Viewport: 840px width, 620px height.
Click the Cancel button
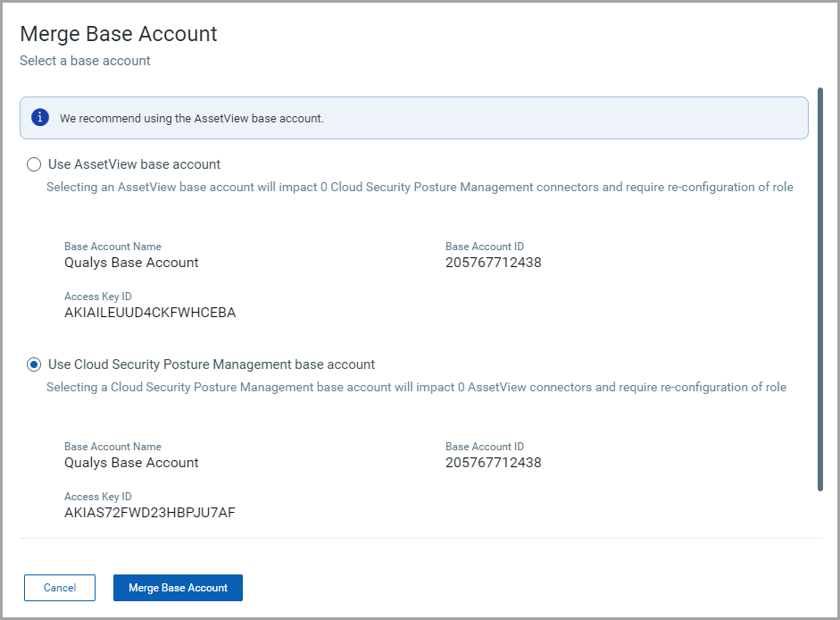click(x=59, y=588)
